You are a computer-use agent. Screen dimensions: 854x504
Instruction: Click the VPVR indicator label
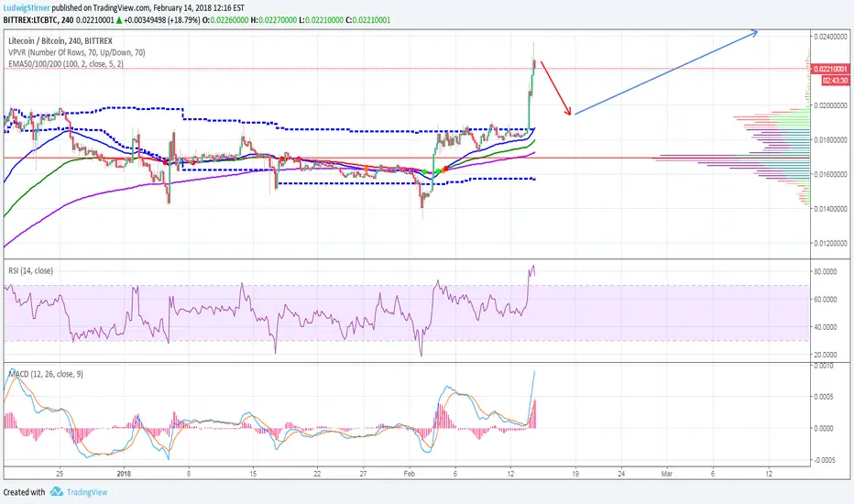tap(77, 52)
